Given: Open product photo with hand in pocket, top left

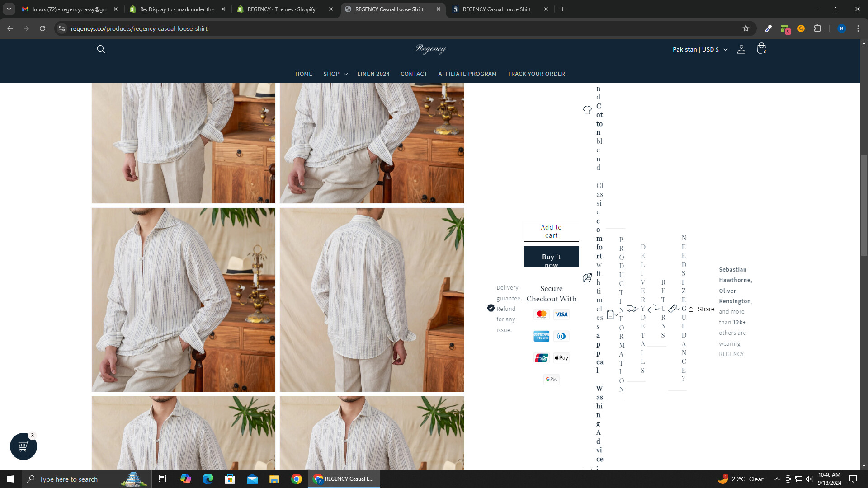Looking at the screenshot, I should (x=183, y=143).
